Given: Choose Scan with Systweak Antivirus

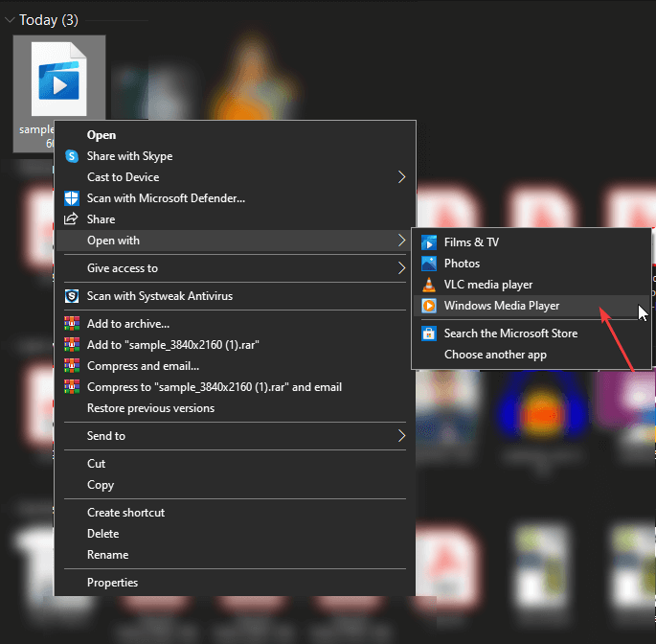Looking at the screenshot, I should tap(236, 296).
